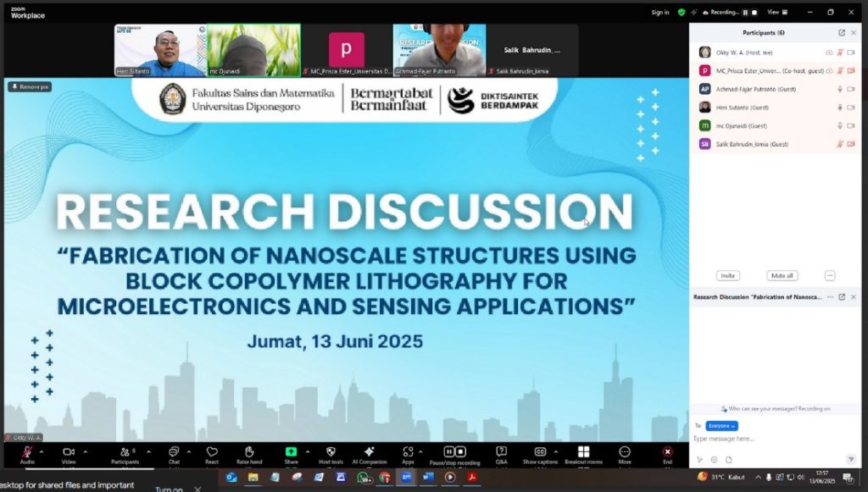Open the Q&A panel
The height and width of the screenshot is (492, 868).
[x=501, y=453]
